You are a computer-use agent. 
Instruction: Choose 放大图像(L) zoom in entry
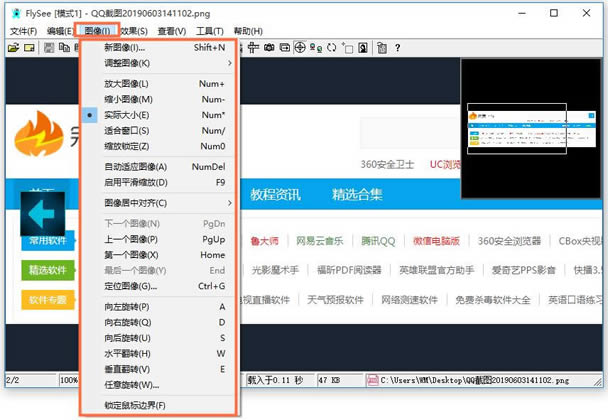[158, 84]
